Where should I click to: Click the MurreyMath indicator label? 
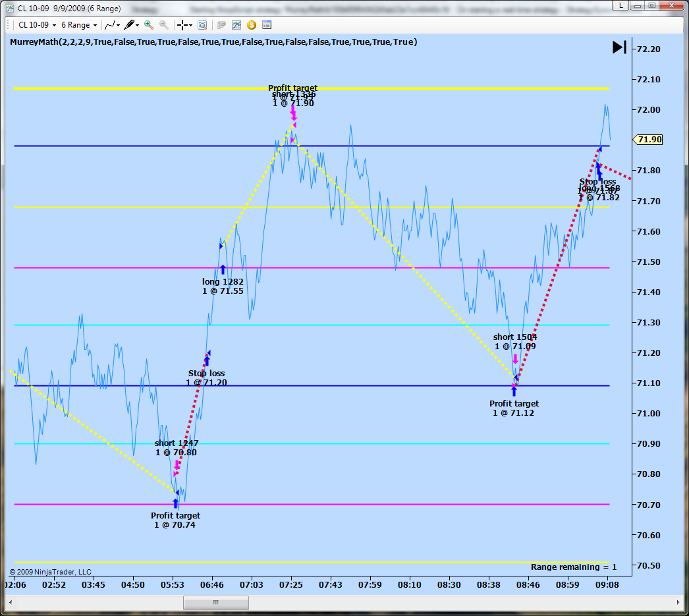coord(213,42)
